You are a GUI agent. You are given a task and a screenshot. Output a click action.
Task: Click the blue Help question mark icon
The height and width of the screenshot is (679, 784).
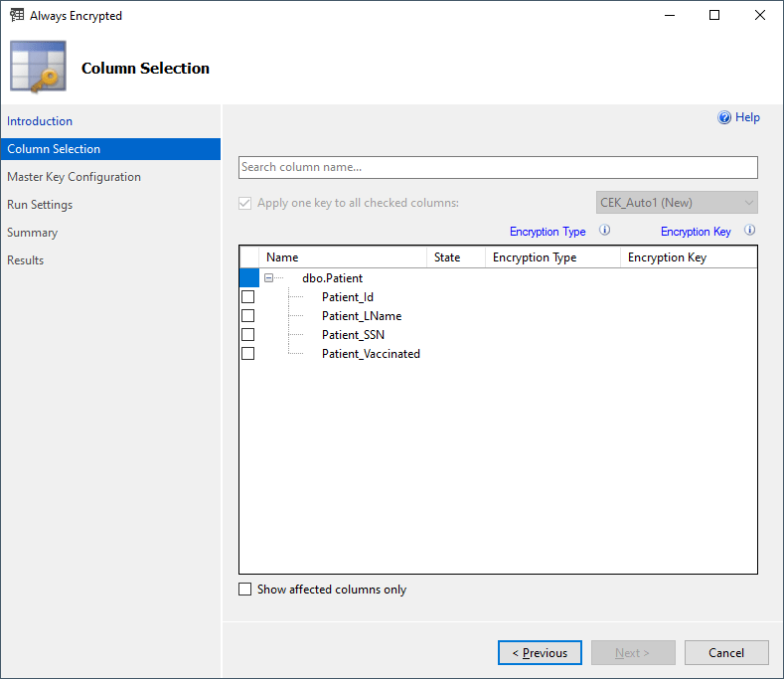click(x=724, y=117)
